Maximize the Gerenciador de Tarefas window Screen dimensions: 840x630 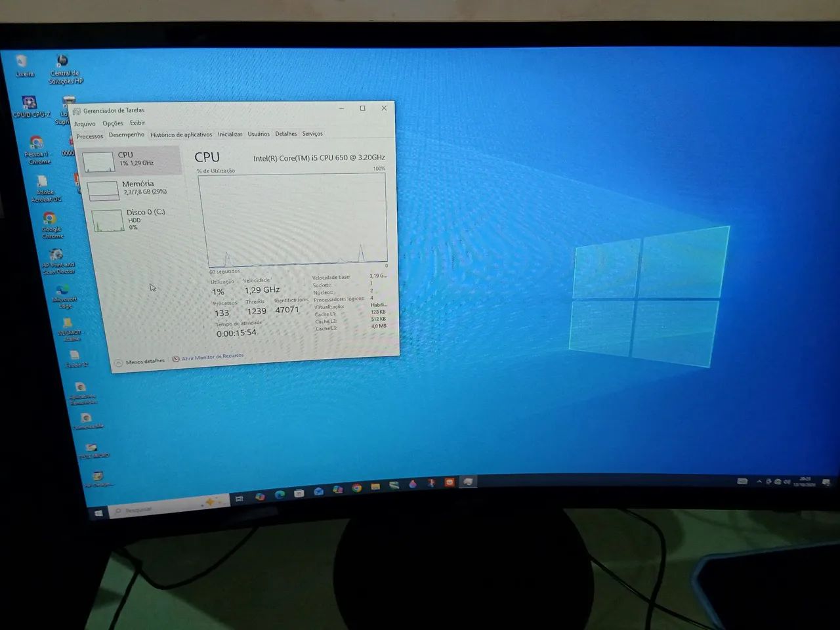point(363,108)
